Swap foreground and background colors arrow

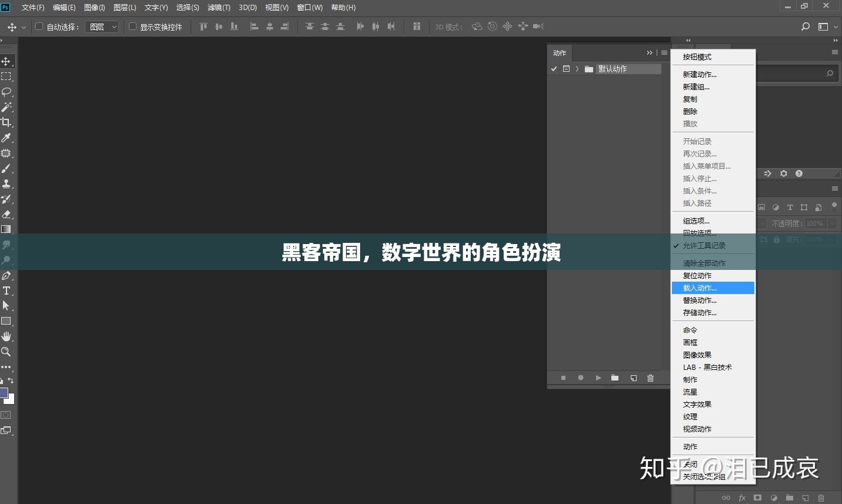click(11, 381)
